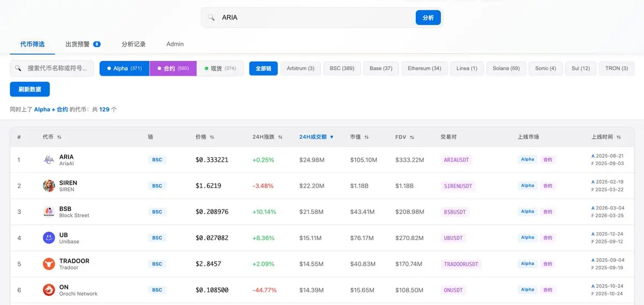The width and height of the screenshot is (644, 305).
Task: Focus the ARIA search input field
Action: 317,18
